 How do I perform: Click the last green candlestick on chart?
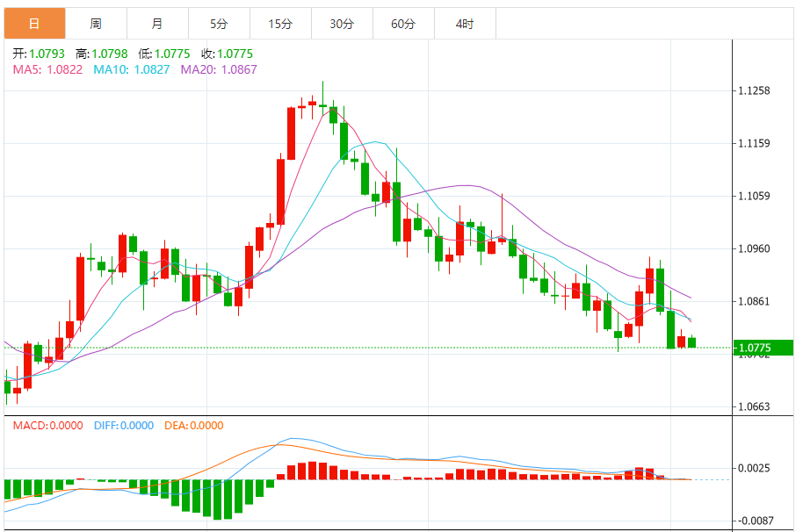click(x=692, y=342)
